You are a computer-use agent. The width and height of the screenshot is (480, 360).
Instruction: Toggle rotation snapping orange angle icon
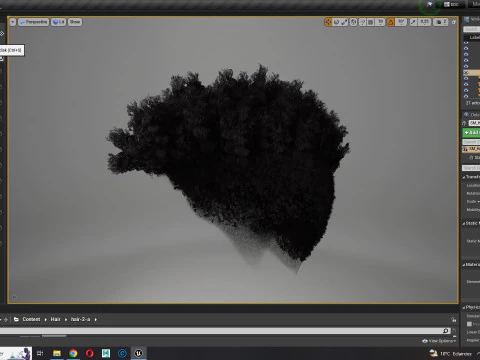pos(390,22)
